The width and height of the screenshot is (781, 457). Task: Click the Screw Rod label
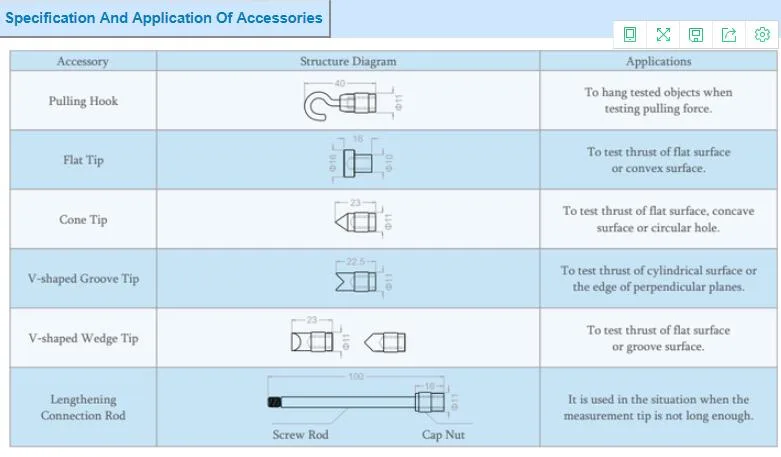(x=300, y=435)
